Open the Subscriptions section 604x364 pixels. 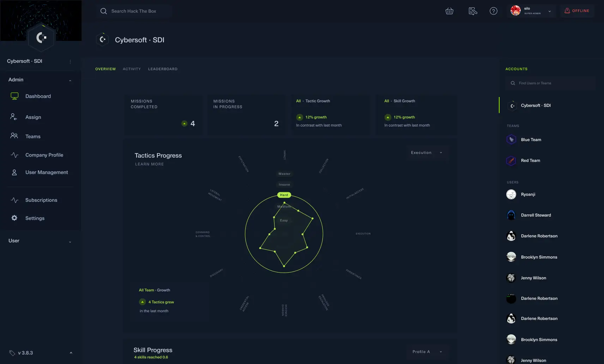click(x=41, y=200)
